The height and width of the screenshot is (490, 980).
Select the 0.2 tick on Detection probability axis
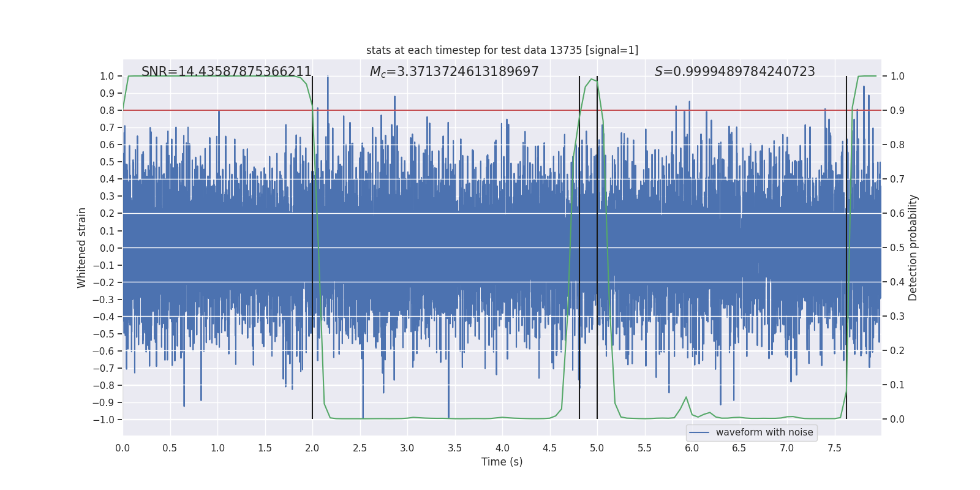click(x=897, y=351)
